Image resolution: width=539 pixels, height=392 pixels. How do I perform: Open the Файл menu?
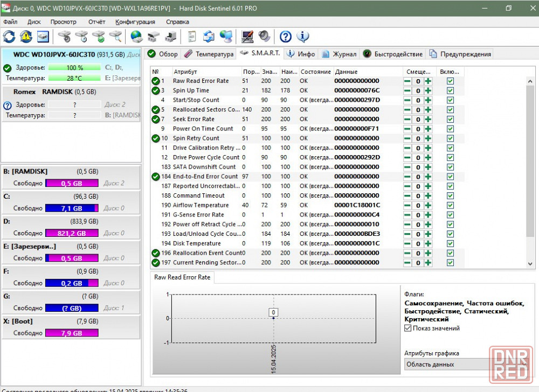click(x=10, y=22)
